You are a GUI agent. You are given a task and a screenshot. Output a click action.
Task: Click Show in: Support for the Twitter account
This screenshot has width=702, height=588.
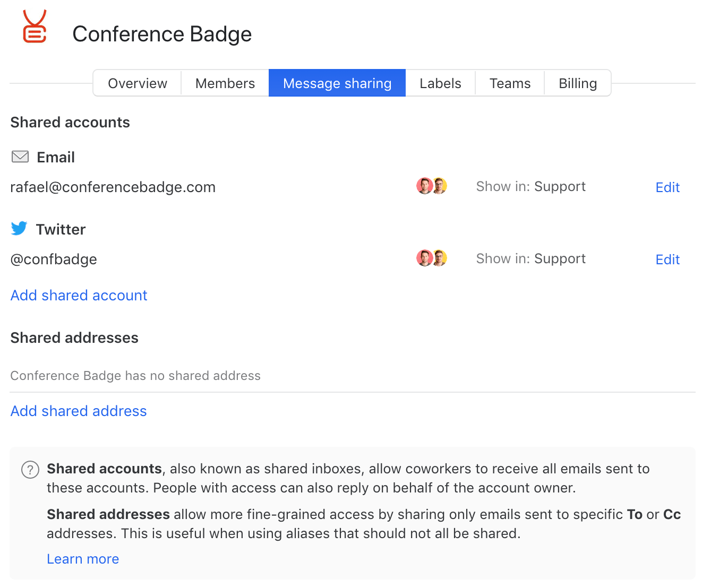(530, 258)
